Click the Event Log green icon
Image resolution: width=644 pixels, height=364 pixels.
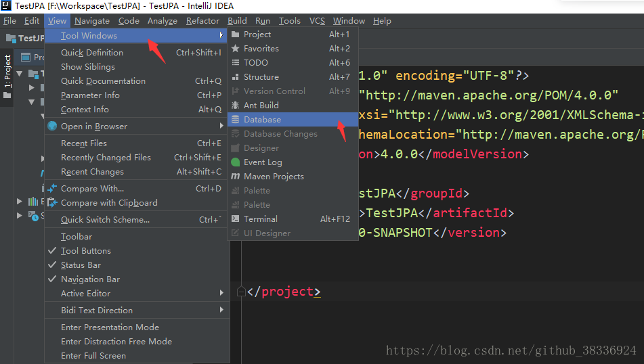[x=236, y=162]
